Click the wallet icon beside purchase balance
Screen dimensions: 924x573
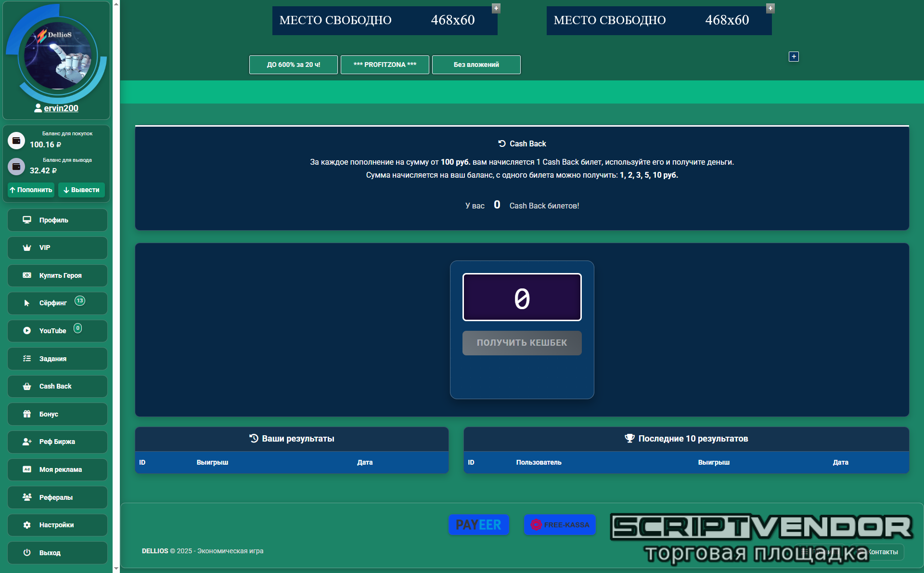[x=16, y=141]
